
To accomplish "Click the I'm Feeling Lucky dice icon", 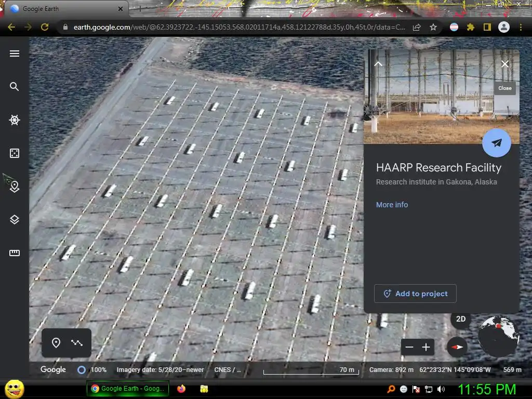I will (14, 153).
